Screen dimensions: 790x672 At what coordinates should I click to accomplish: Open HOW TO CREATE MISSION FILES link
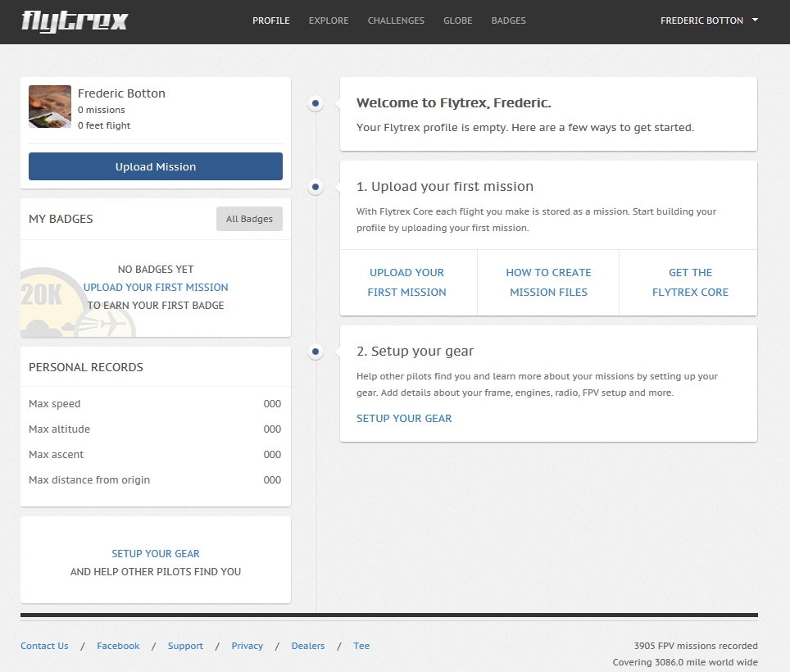tap(549, 282)
